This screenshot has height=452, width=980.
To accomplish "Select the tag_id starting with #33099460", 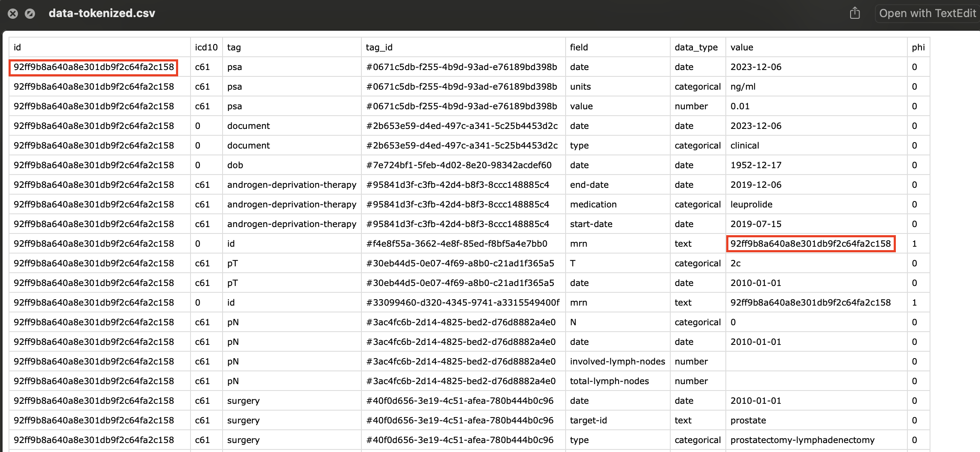I will (462, 303).
